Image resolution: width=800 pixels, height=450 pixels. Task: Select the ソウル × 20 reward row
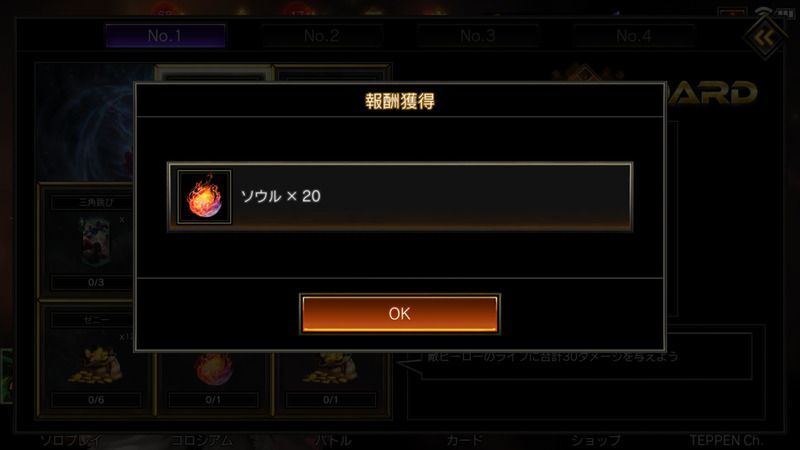[400, 197]
